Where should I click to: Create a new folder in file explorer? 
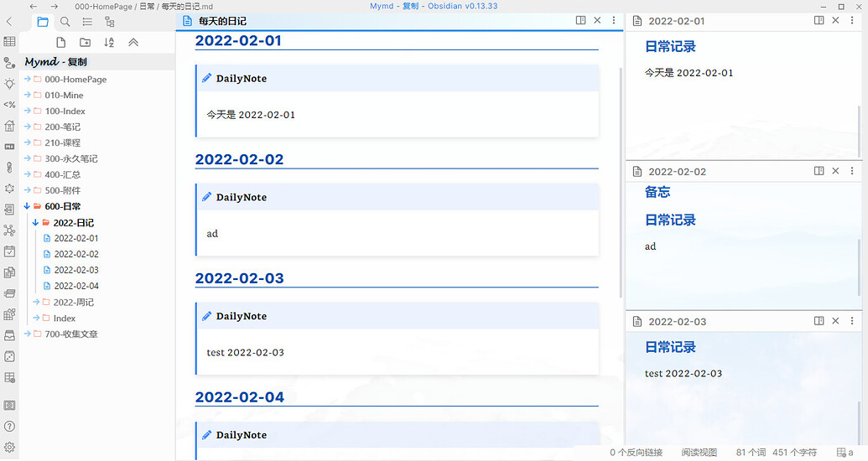tap(86, 42)
